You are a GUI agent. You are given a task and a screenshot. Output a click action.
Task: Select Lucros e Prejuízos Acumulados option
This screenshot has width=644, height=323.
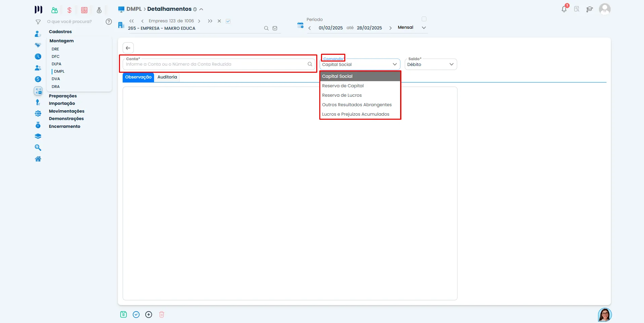click(360, 114)
